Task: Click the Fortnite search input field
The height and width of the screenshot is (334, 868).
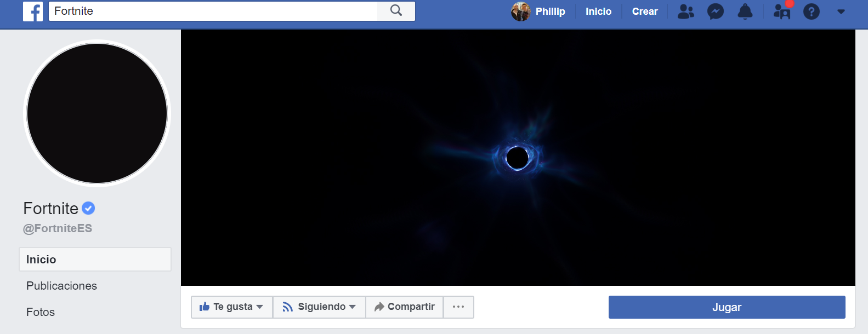Action: 213,11
